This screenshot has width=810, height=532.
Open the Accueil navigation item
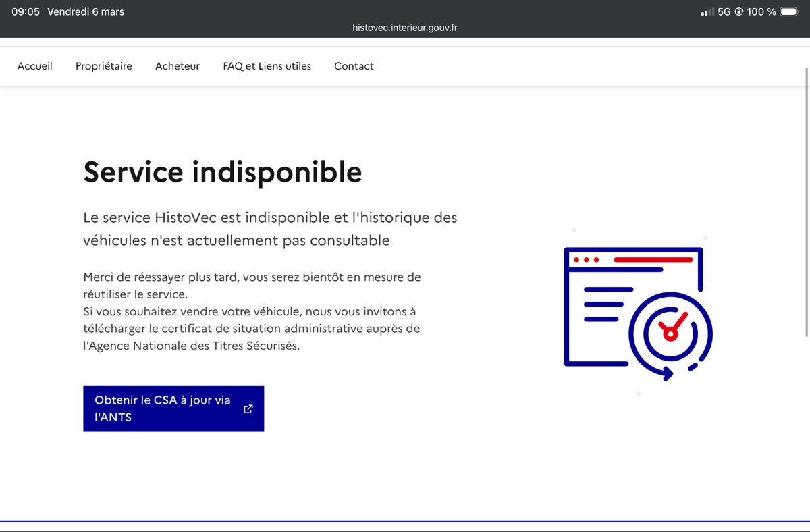pos(35,66)
